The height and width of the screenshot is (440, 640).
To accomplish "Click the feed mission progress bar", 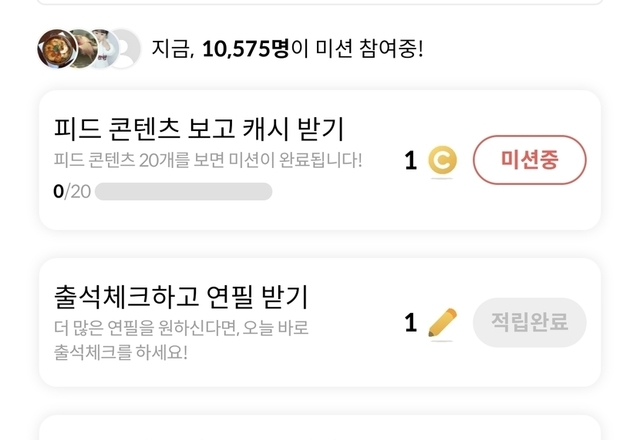I will tap(183, 191).
